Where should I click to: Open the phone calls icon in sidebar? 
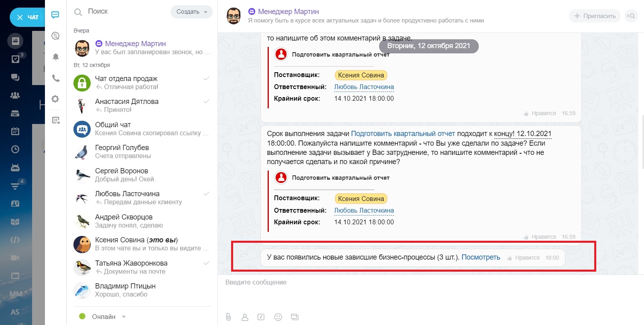(x=56, y=78)
